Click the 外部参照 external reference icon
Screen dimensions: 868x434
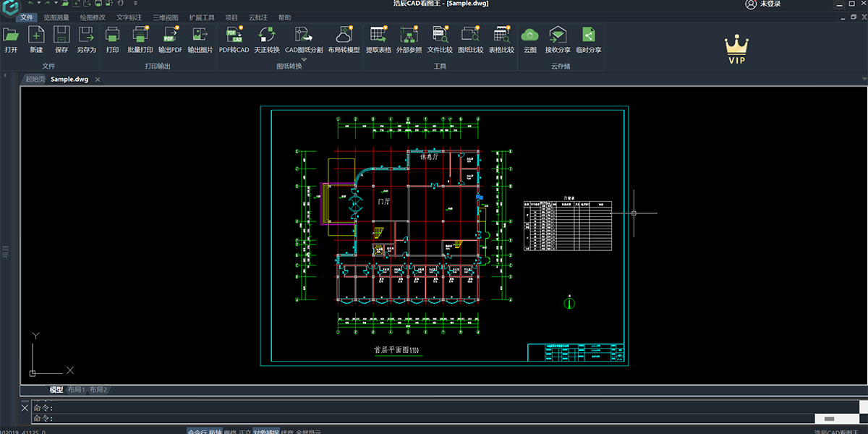coord(409,36)
